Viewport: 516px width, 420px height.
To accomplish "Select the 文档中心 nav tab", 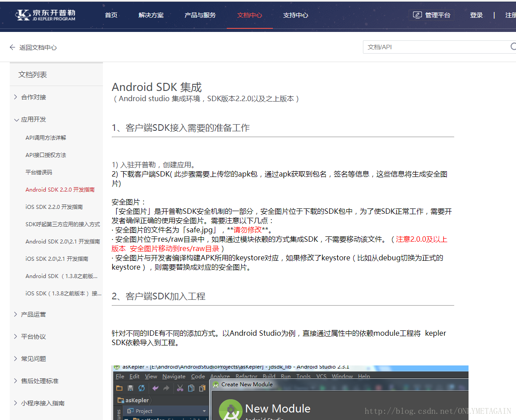I will click(249, 15).
